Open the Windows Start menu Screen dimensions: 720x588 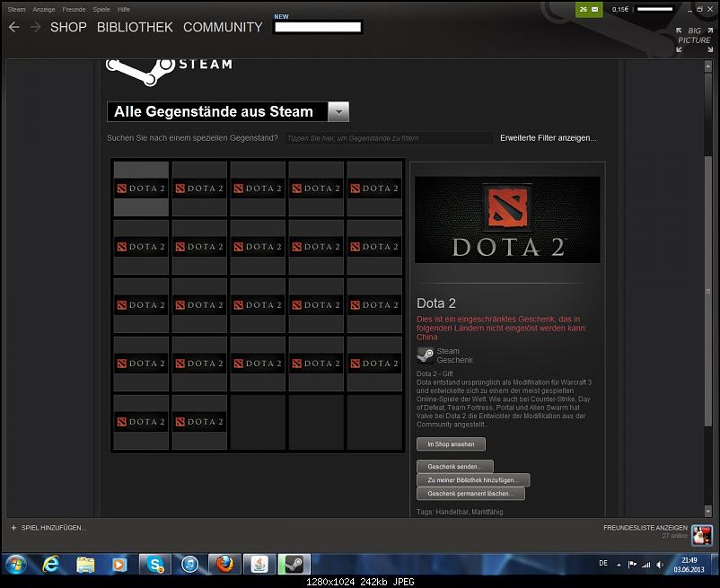16,564
